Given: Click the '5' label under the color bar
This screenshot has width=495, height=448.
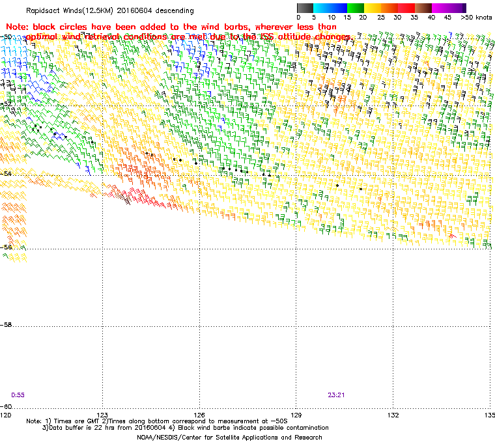Looking at the screenshot, I should click(314, 18).
